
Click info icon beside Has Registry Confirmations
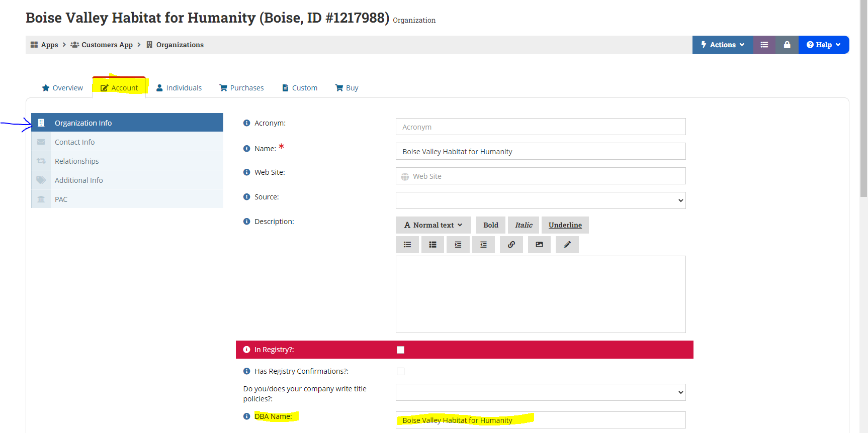tap(247, 371)
